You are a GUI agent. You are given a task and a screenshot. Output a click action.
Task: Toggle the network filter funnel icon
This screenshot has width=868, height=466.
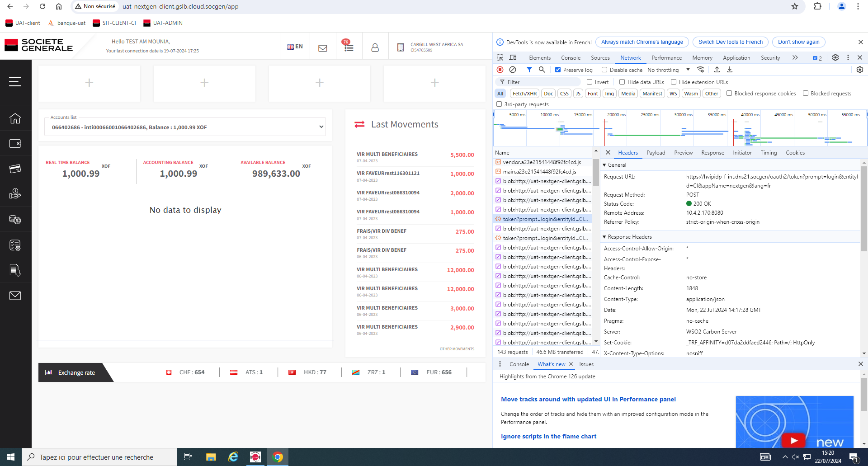pos(529,70)
